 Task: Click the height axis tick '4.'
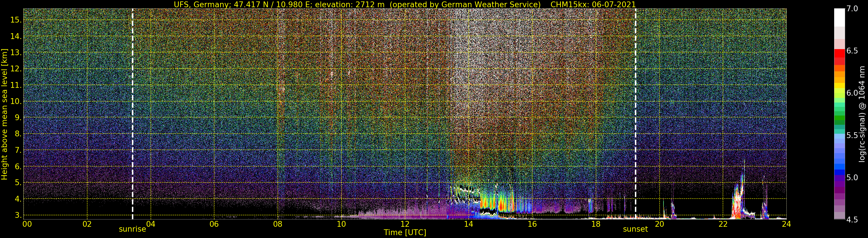click(x=18, y=199)
